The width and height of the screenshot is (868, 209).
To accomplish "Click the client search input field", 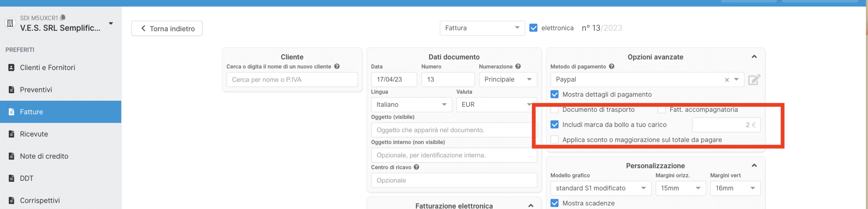I will coord(292,80).
